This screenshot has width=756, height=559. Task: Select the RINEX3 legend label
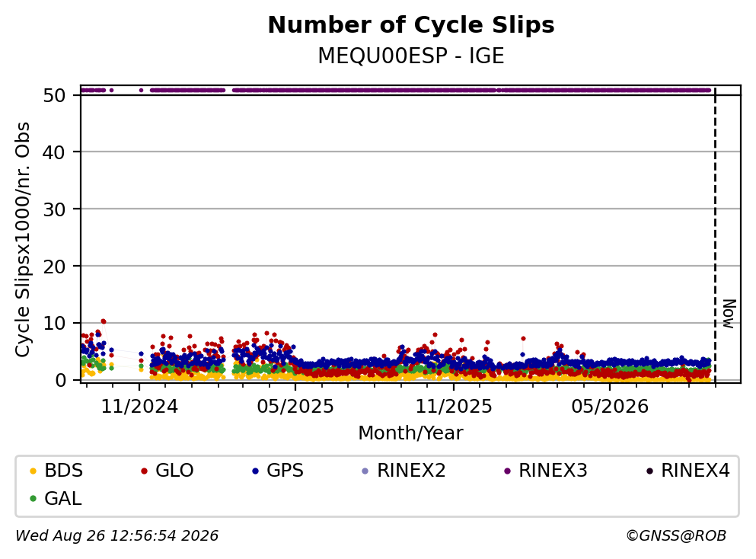[x=553, y=470]
